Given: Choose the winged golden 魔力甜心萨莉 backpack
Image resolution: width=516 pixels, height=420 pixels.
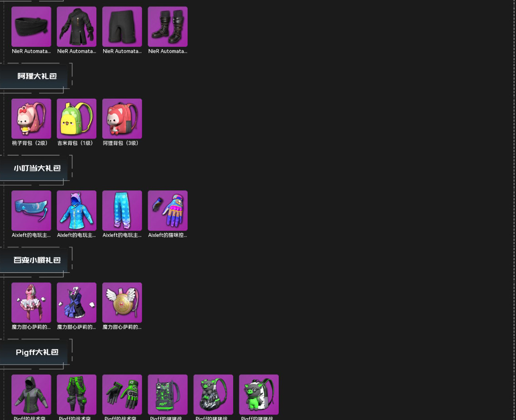Looking at the screenshot, I should [x=122, y=303].
